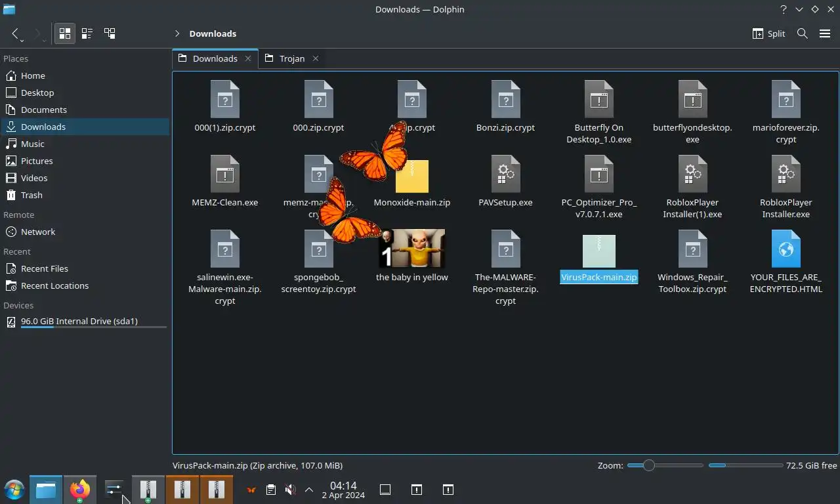
Task: Click the butterfly icon in system tray
Action: pos(251,490)
